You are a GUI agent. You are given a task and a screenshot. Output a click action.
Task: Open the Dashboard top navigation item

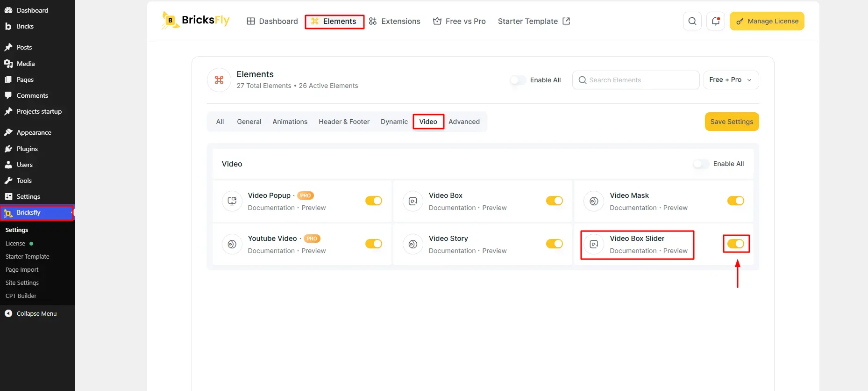coord(272,21)
